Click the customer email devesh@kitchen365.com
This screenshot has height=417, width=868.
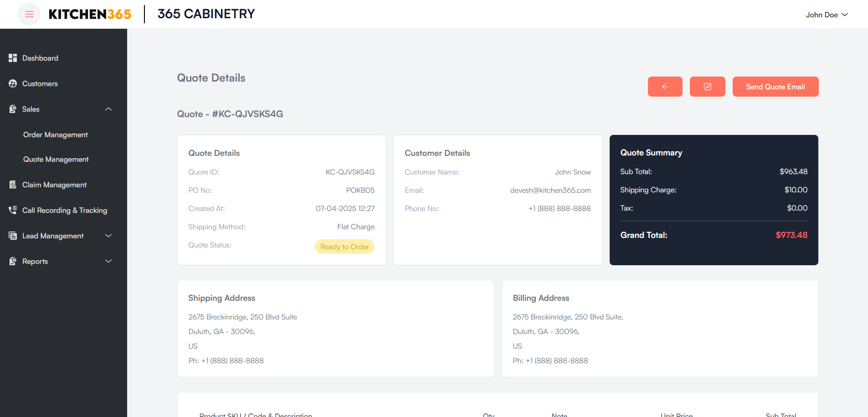click(550, 190)
